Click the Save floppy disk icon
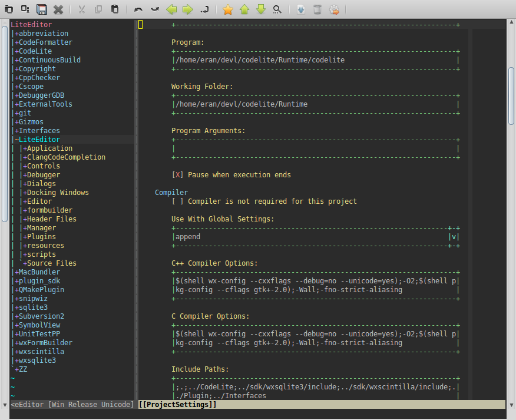 42,9
